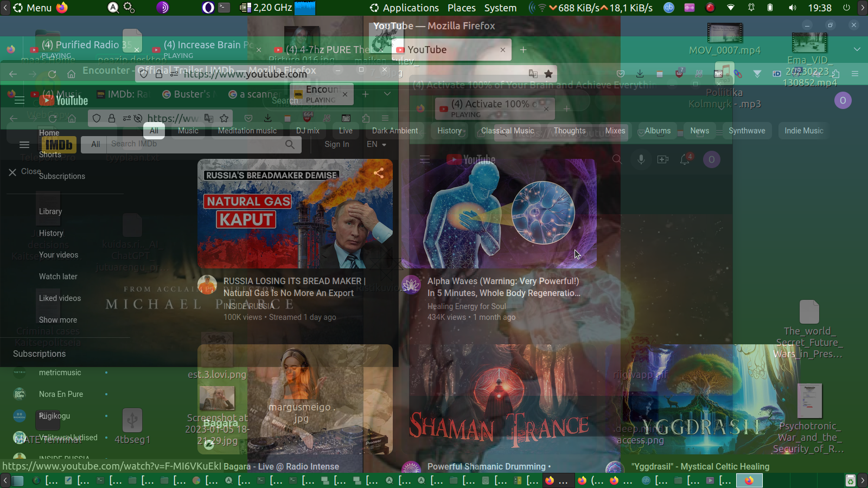
Task: Click the IMDb search magnifier icon
Action: (290, 144)
